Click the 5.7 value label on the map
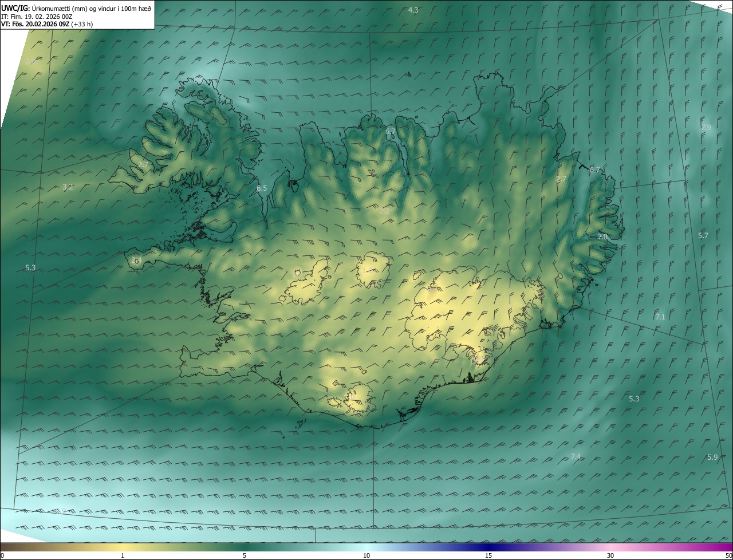This screenshot has width=733, height=560. click(703, 235)
